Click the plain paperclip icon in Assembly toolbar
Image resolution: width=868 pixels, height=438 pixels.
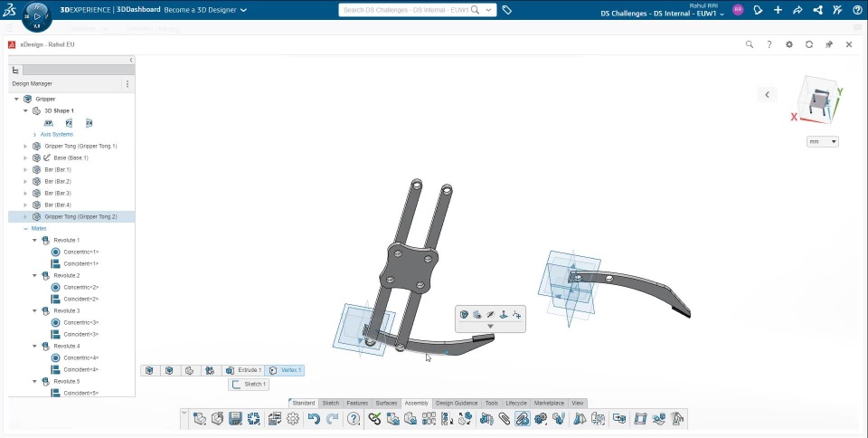point(504,419)
